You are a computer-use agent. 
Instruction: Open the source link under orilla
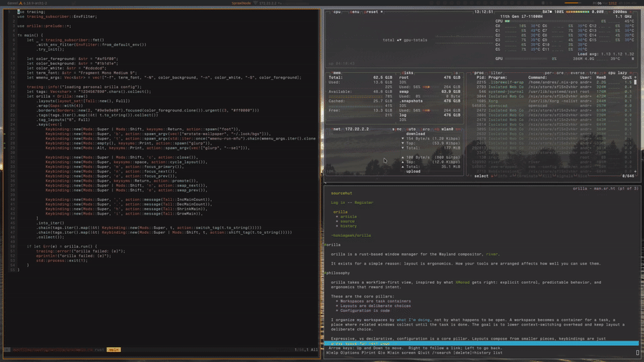tap(348, 222)
